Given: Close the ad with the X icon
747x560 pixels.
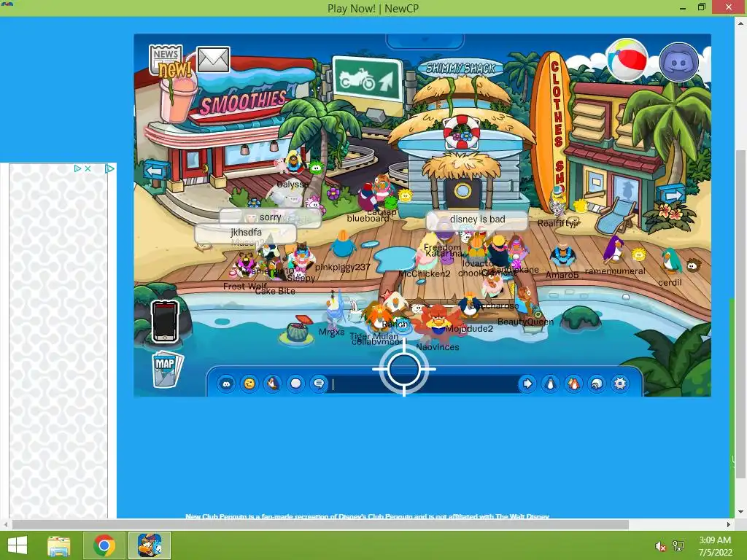Looking at the screenshot, I should click(88, 168).
